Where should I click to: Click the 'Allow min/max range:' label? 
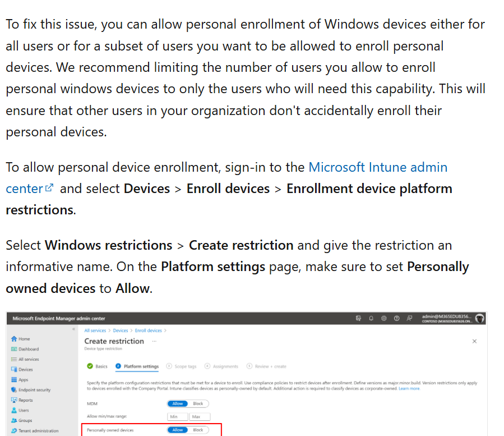[107, 416]
